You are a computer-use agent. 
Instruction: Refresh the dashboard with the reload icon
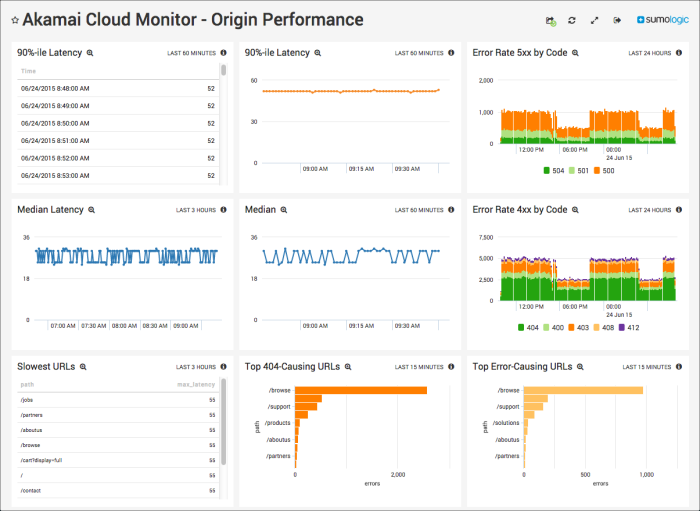tap(572, 20)
